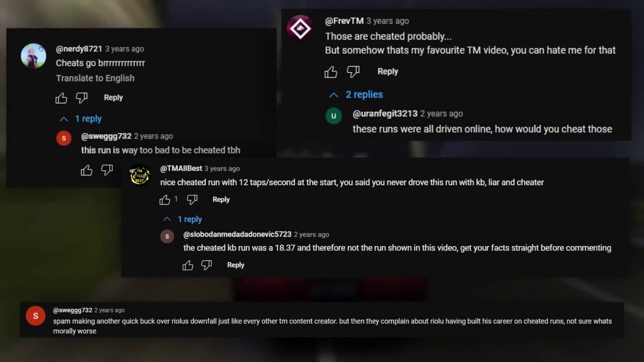Click Translate to English under nerdy8721 comment

(95, 78)
